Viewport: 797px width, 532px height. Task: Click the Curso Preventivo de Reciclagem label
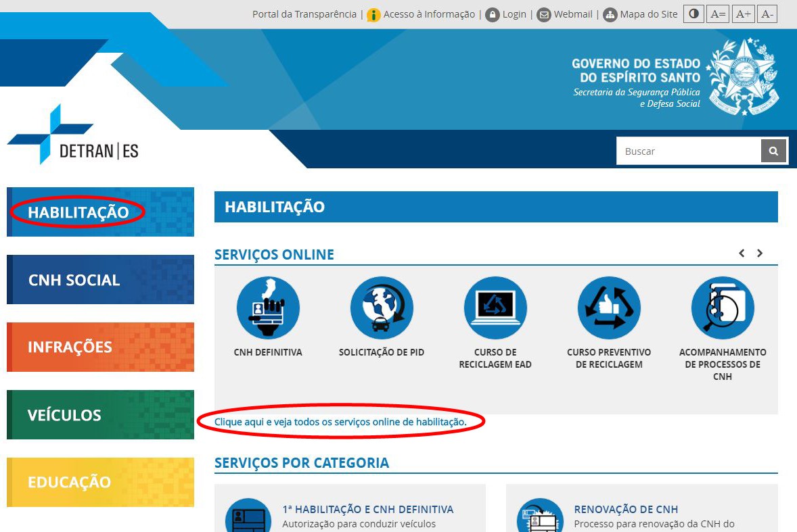[609, 358]
